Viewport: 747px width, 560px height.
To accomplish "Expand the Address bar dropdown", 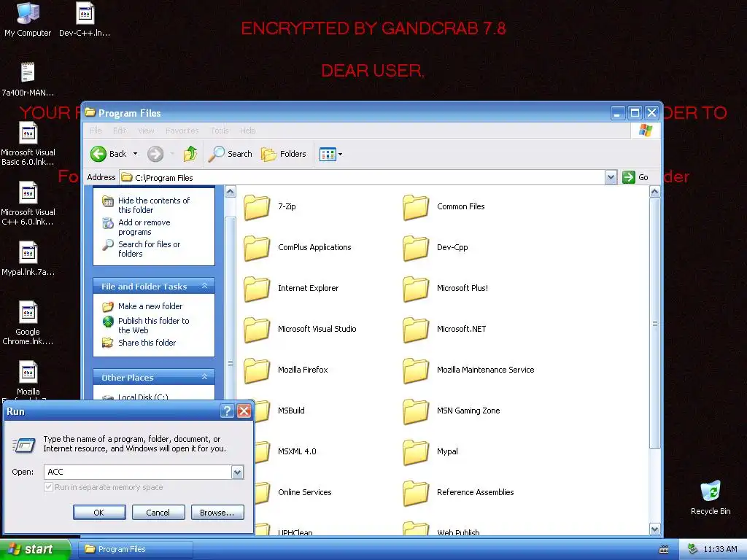I will point(611,178).
